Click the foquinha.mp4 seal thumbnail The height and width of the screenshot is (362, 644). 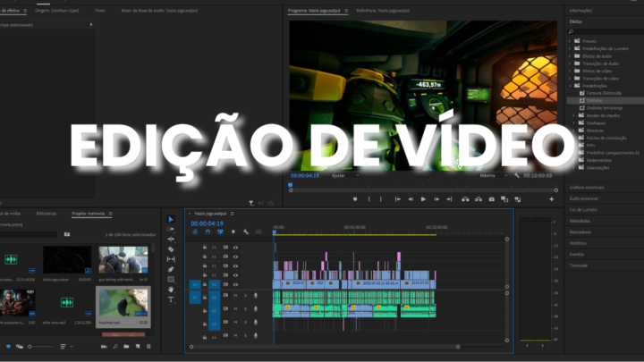tap(123, 302)
